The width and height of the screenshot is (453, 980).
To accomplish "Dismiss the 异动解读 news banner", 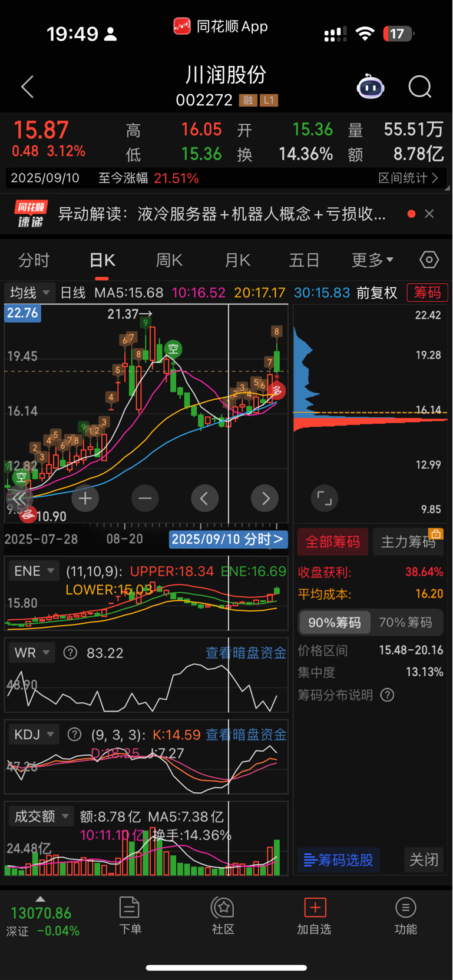I will point(429,214).
